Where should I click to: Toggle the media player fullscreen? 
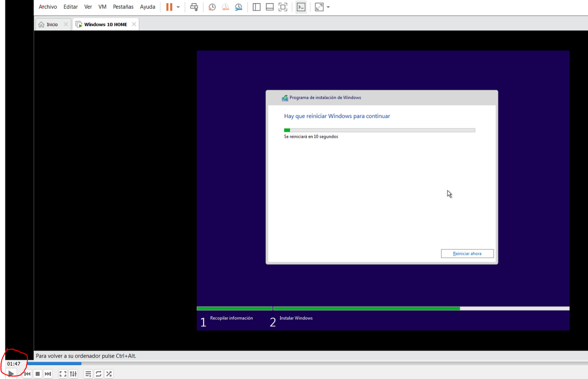[63, 374]
